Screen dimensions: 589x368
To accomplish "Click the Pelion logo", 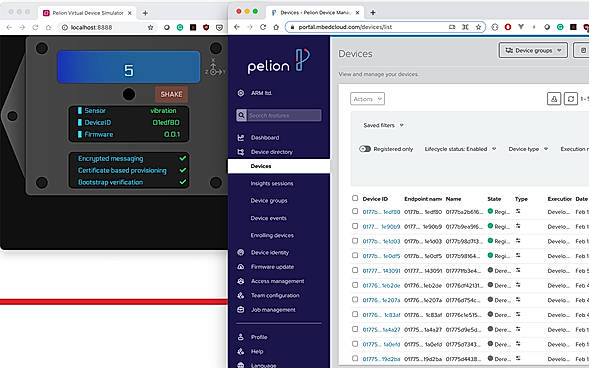I will tap(278, 61).
